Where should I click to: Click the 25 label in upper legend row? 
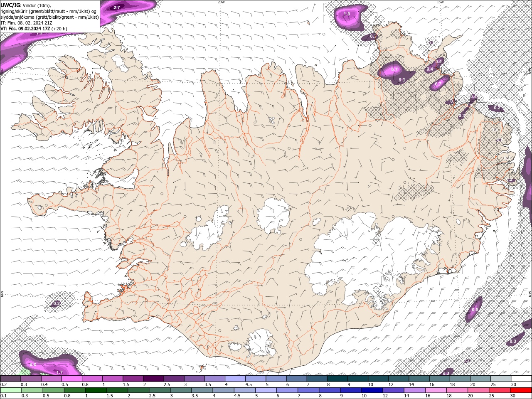(x=493, y=384)
